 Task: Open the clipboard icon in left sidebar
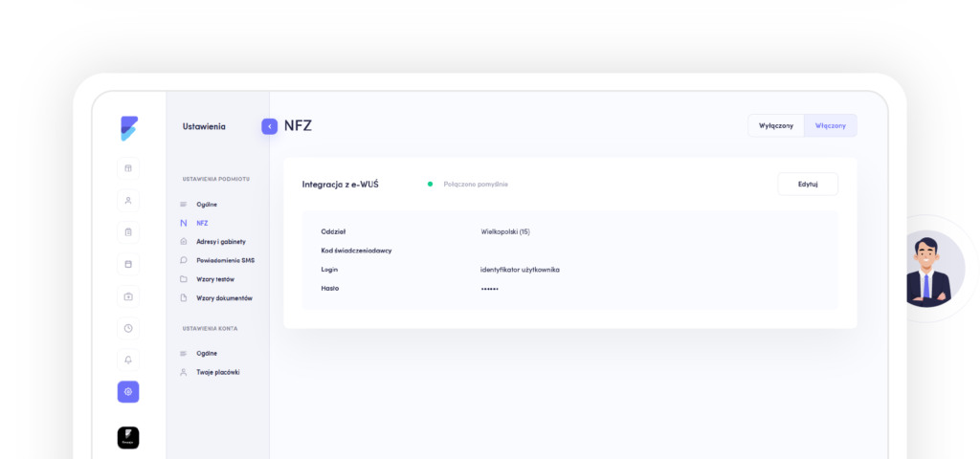pos(128,232)
